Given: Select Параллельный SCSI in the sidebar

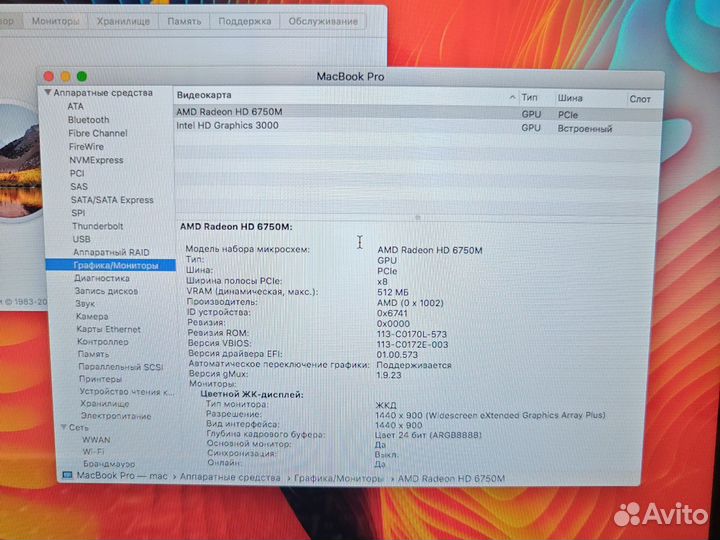Looking at the screenshot, I should 121,367.
